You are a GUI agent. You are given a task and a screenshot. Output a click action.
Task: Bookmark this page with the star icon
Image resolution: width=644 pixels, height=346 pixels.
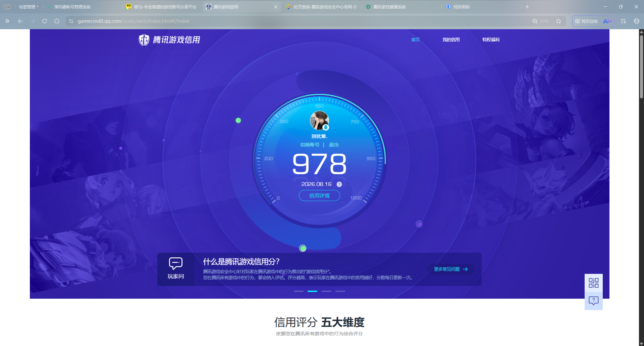tap(558, 21)
